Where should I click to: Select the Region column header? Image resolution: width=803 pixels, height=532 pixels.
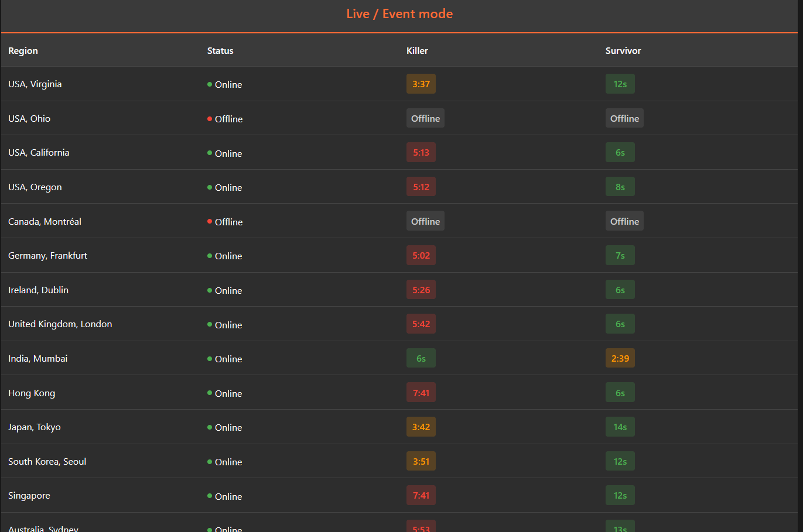tap(23, 51)
